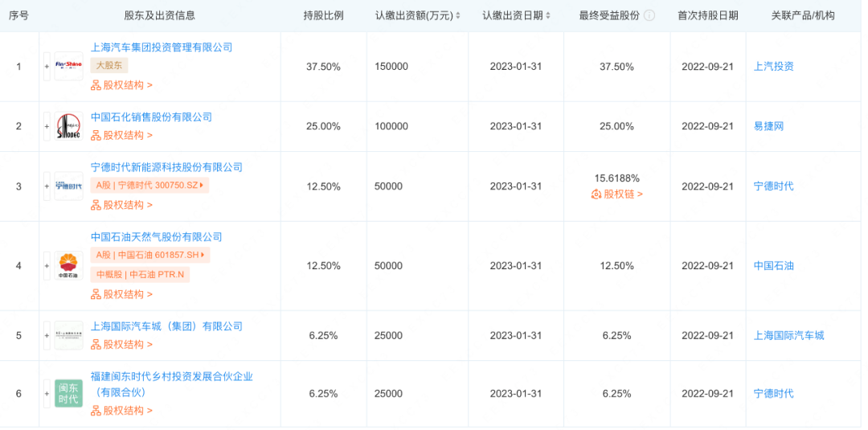Viewport: 868px width, 430px height.
Task: Click the 序号 column header
Action: point(18,16)
